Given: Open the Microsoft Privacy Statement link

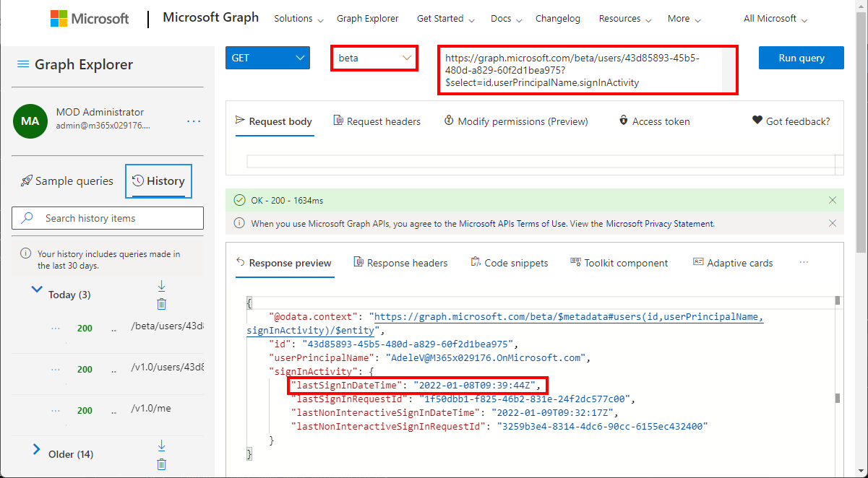Looking at the screenshot, I should click(x=660, y=224).
